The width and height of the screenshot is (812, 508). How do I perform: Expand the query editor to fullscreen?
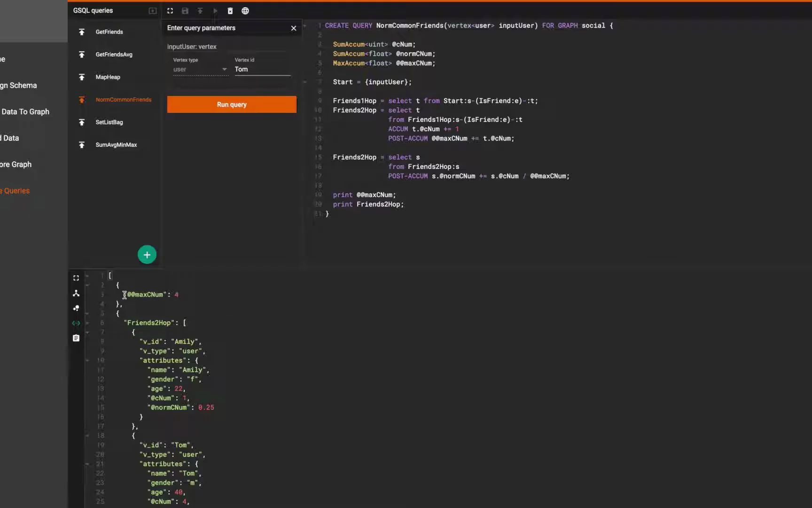click(x=170, y=11)
